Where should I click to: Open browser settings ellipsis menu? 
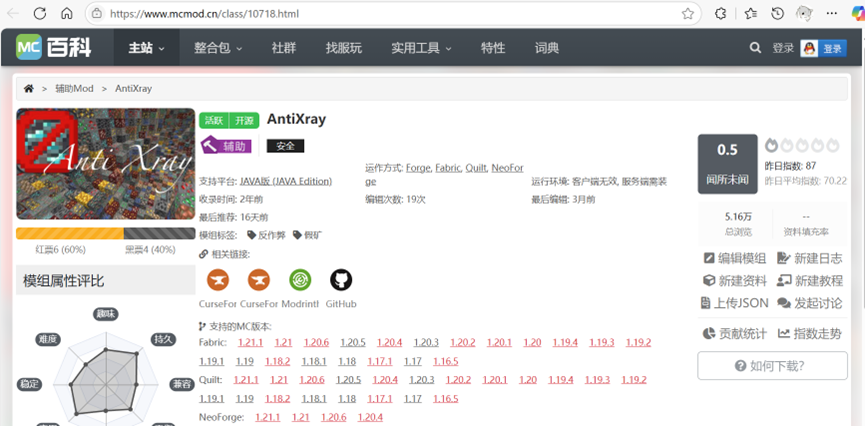[x=832, y=14]
